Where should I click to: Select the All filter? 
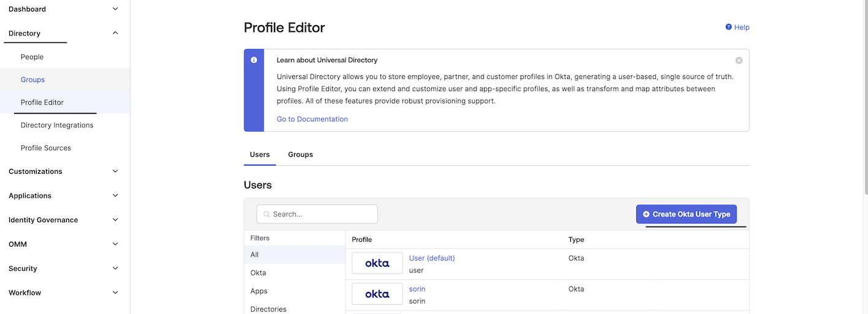point(295,255)
